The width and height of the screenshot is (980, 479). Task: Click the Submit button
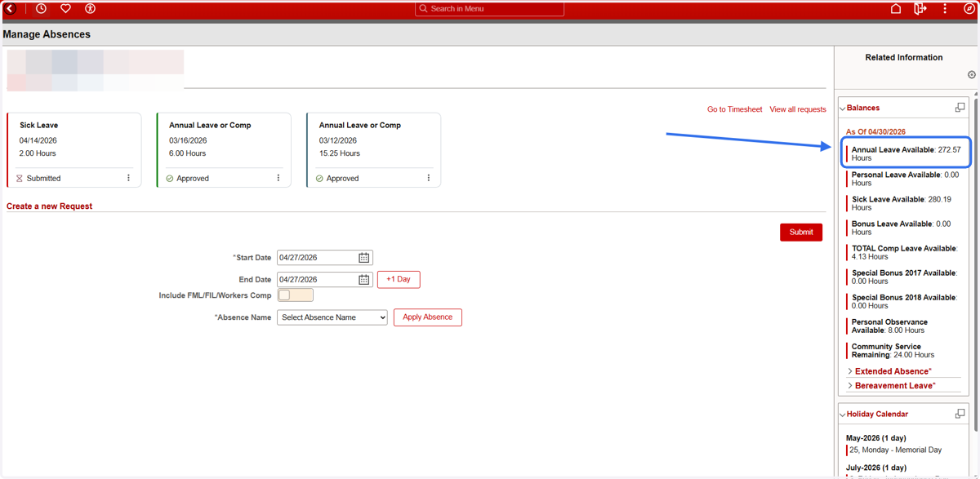tap(801, 232)
